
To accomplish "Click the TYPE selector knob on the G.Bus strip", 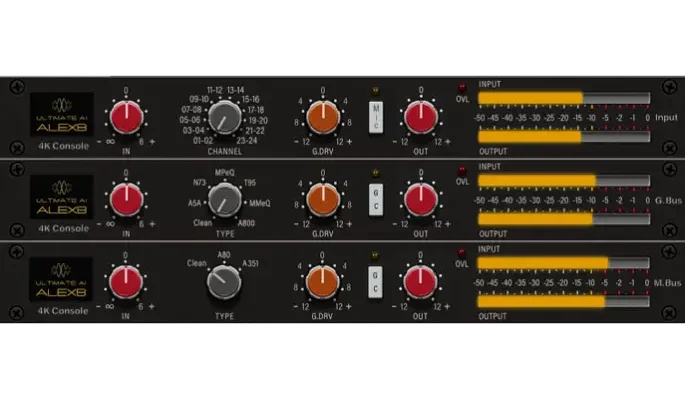I will [226, 201].
